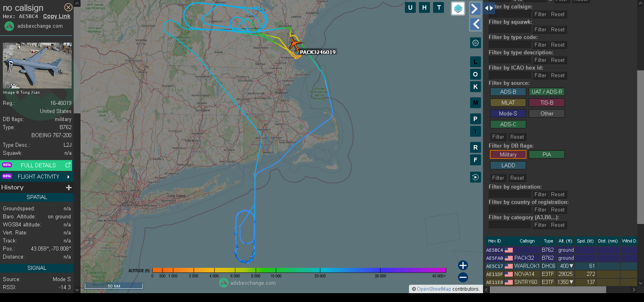644x302 pixels.
Task: Click Filter button for ICAO hex id
Action: point(540,76)
